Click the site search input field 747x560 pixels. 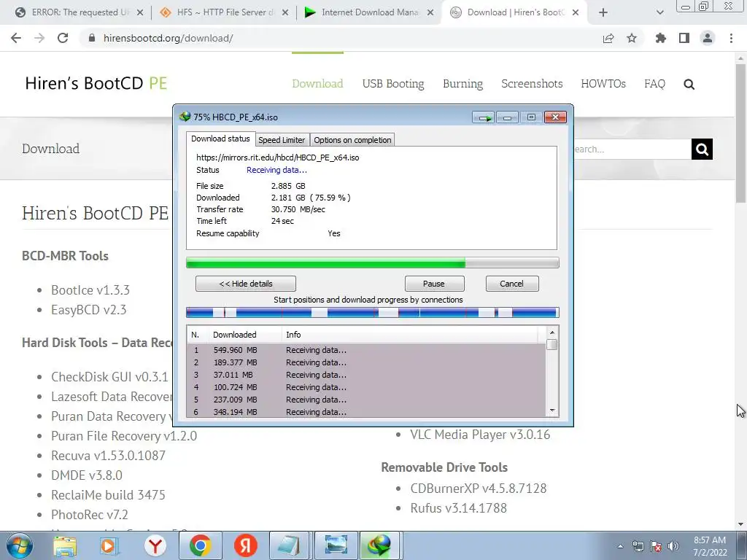pyautogui.click(x=632, y=149)
